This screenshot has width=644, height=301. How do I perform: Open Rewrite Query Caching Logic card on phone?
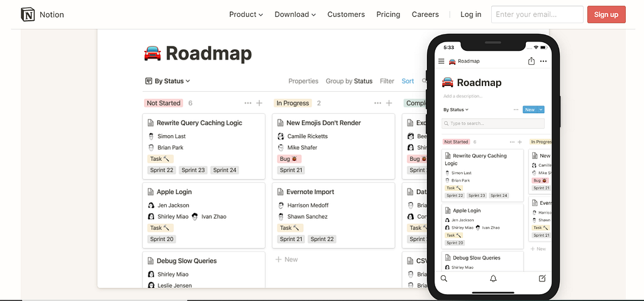tap(482, 175)
